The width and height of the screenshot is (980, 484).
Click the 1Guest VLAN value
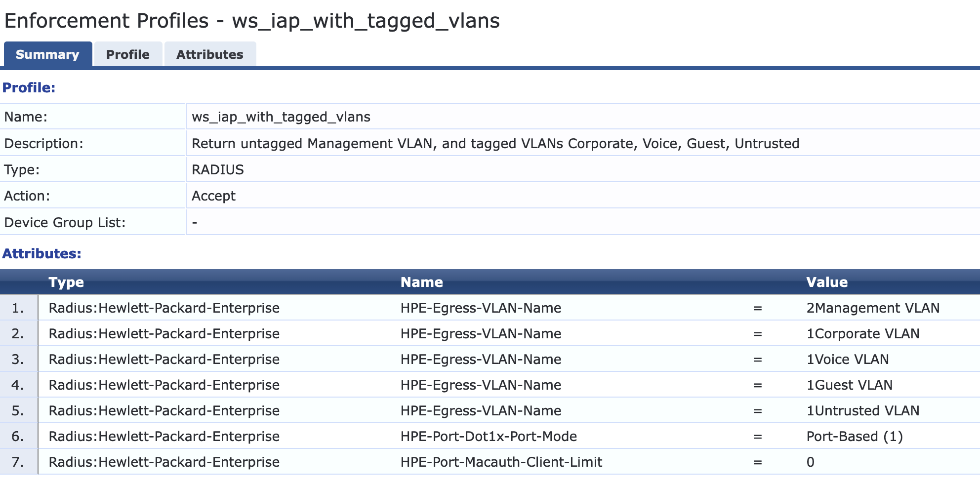coord(849,385)
